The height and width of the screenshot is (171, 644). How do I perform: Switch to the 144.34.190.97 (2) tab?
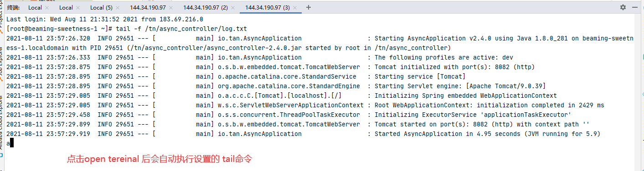pos(205,7)
